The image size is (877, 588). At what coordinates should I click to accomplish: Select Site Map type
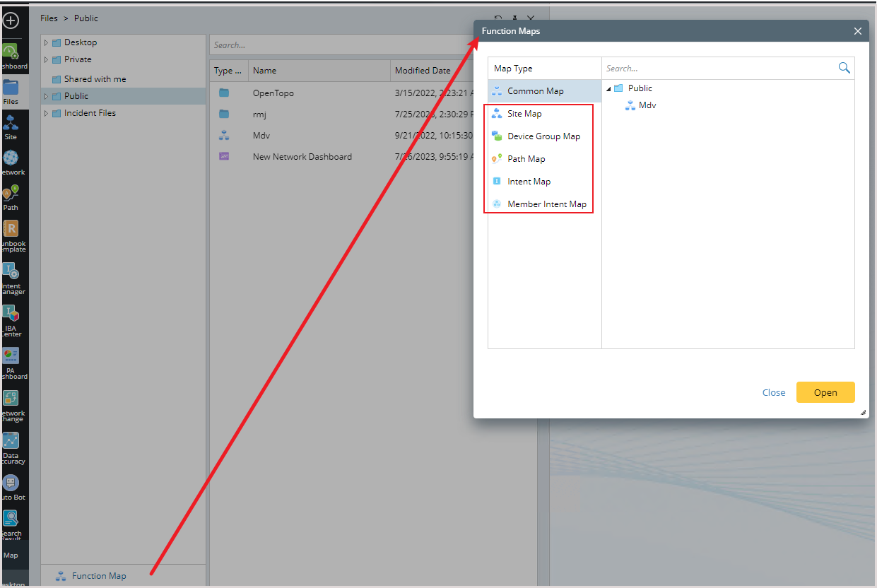(x=544, y=114)
